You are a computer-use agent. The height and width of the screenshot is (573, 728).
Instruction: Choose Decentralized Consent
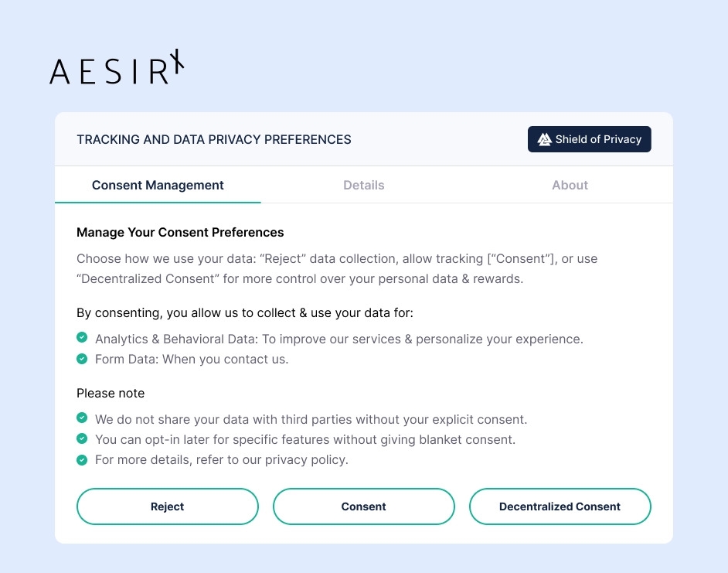click(560, 506)
